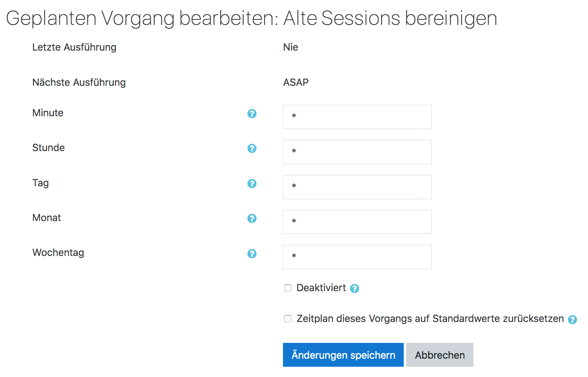Click into the Stunde text box
Image resolution: width=588 pixels, height=377 pixels.
click(357, 152)
